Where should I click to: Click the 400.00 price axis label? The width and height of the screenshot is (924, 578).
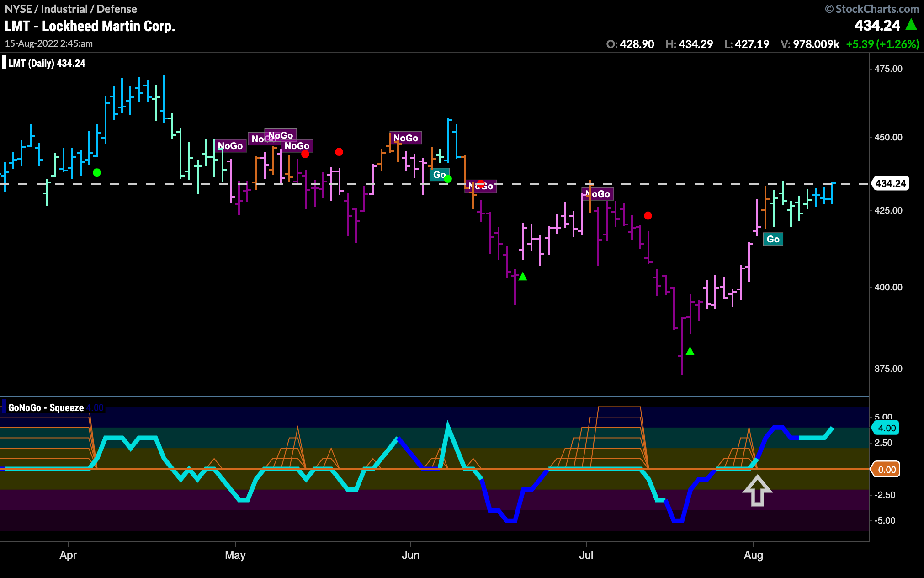pyautogui.click(x=888, y=287)
